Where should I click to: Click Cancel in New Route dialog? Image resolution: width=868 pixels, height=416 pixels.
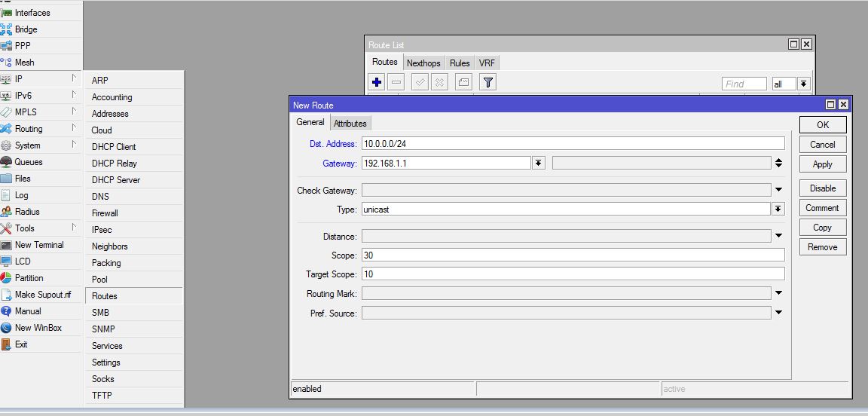point(823,145)
